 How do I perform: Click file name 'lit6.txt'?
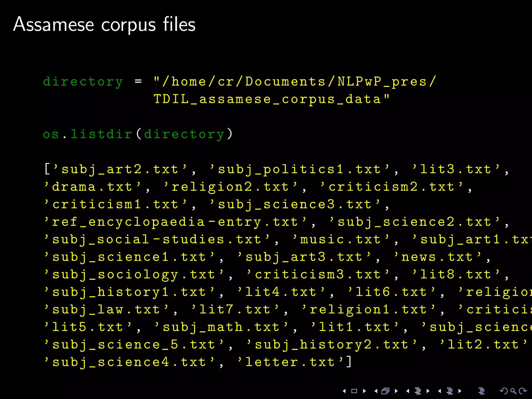coord(391,292)
